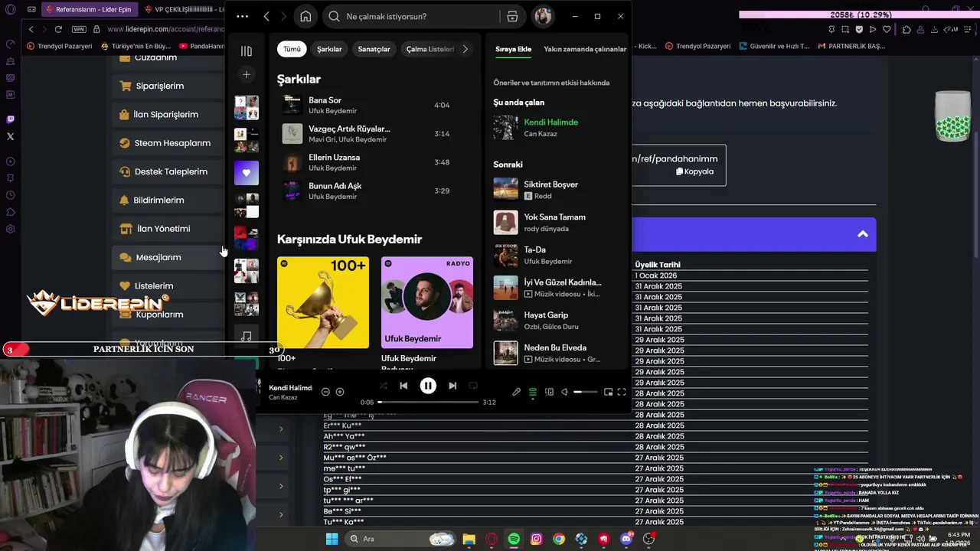The height and width of the screenshot is (551, 980).
Task: Open İlan Yönetimi in Liderepin sidebar
Action: click(x=168, y=229)
